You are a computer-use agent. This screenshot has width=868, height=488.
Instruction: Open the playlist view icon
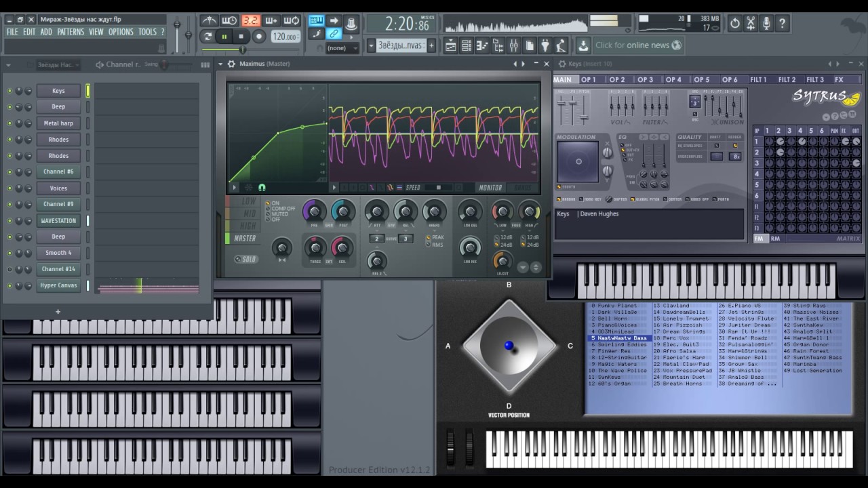tap(450, 45)
